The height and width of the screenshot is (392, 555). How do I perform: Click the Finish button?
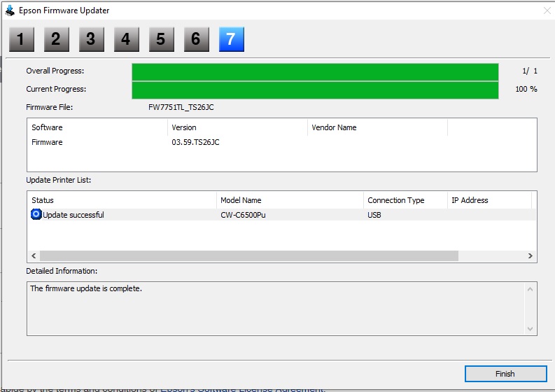(x=505, y=374)
